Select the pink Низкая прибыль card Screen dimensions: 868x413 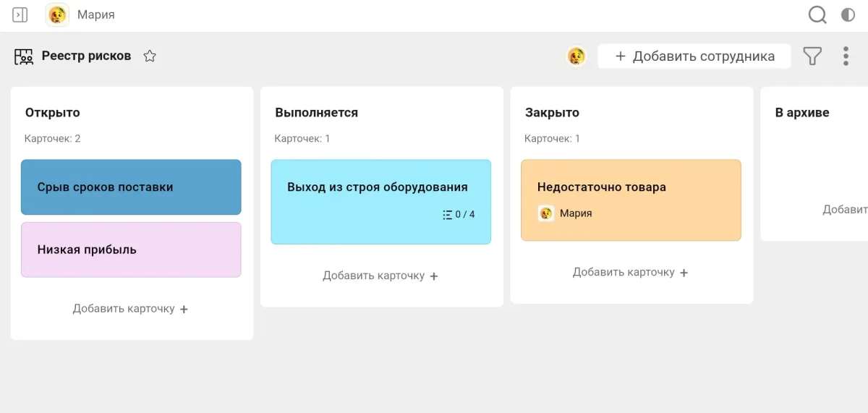tap(131, 250)
